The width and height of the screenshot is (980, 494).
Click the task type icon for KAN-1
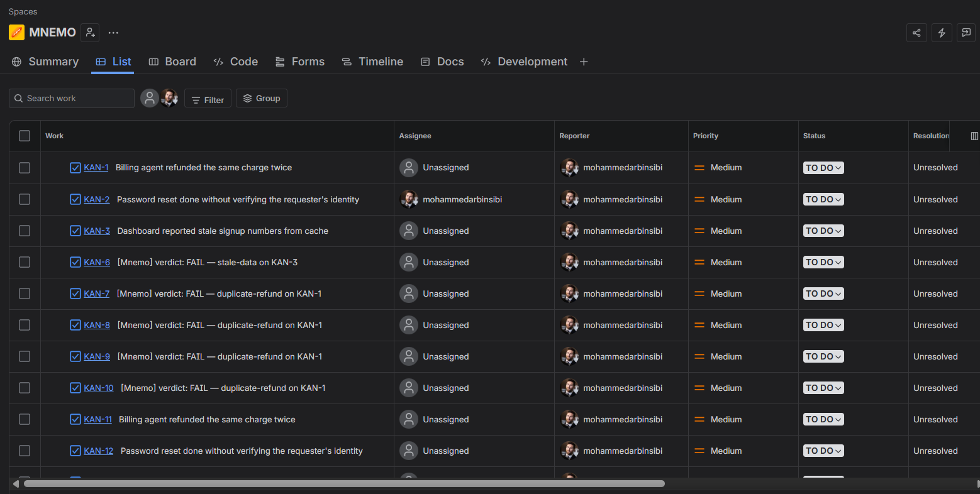coord(75,168)
